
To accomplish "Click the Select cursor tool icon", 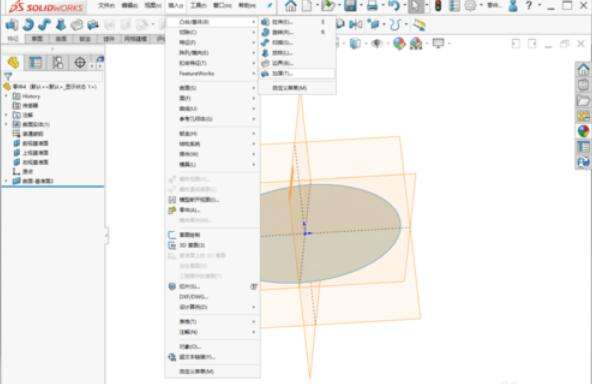I will (416, 6).
